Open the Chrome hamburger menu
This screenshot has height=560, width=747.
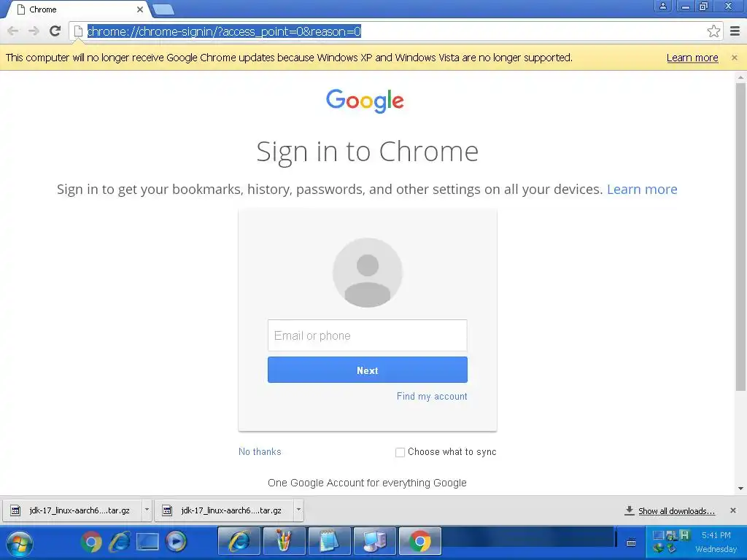(735, 31)
